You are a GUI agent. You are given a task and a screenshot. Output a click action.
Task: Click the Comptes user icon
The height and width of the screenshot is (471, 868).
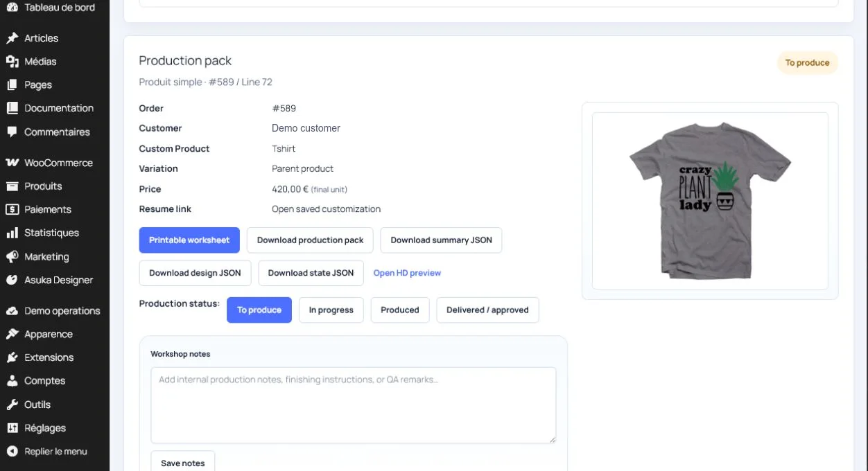pos(12,381)
